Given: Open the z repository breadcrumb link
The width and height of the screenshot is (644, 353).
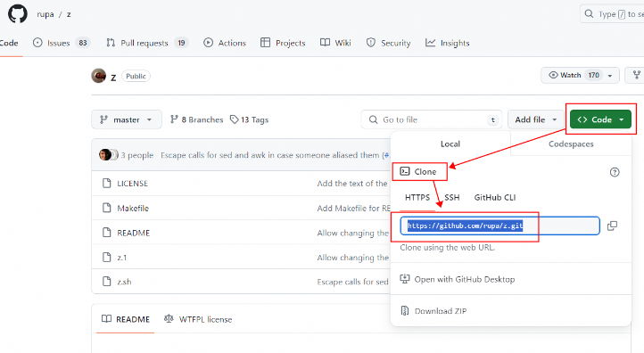Looking at the screenshot, I should click(x=69, y=14).
